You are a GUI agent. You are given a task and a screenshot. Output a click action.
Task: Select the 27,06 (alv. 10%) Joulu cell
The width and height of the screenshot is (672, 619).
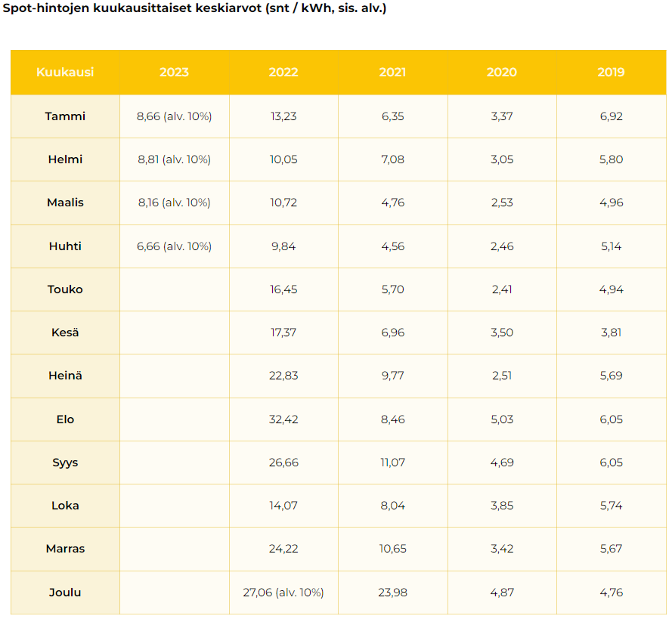click(283, 593)
